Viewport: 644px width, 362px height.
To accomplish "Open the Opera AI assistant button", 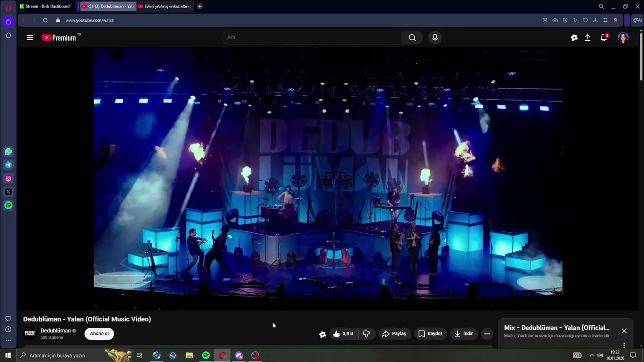I will 637,20.
